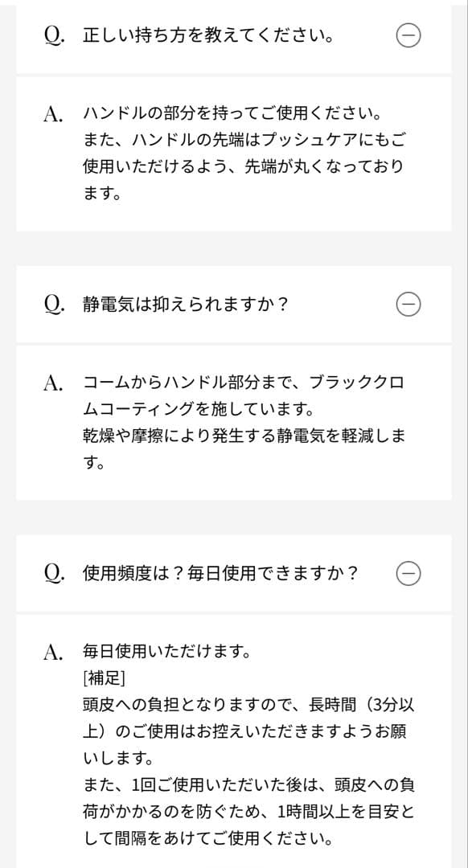Click the A. icon of the 毎日使用 answer
This screenshot has height=868, width=468.
pyautogui.click(x=50, y=651)
